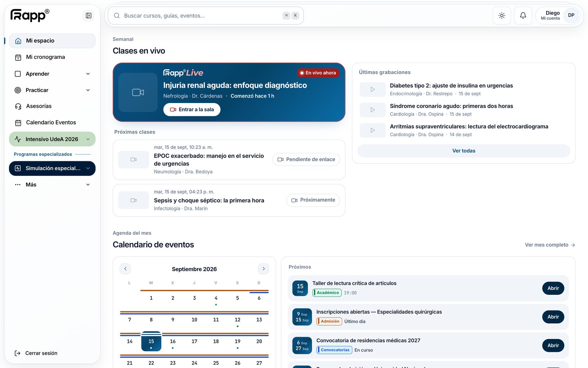Screen dimensions: 588x368
Task: Select September 12 in the calendar
Action: [237, 320]
